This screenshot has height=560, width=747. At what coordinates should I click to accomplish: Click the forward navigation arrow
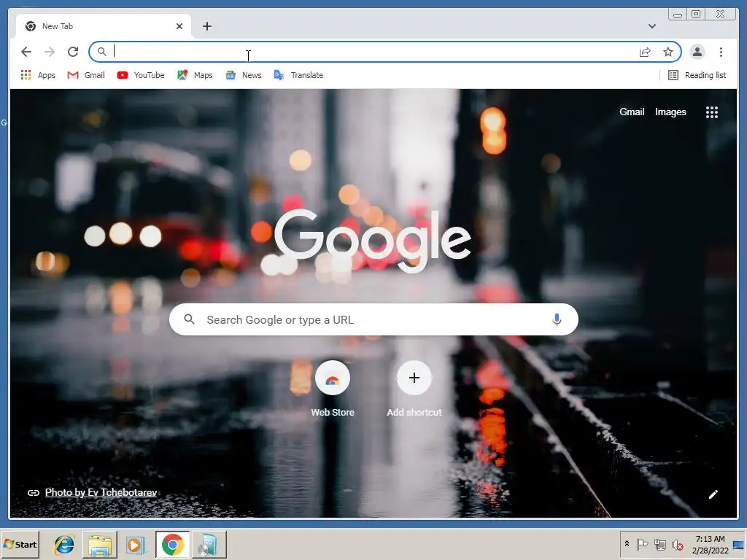point(50,52)
